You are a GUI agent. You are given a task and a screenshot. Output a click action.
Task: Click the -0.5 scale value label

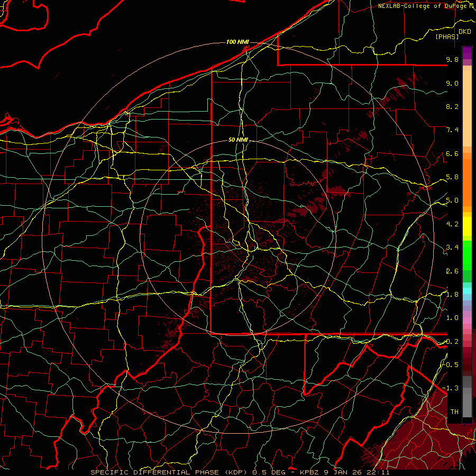point(451,364)
